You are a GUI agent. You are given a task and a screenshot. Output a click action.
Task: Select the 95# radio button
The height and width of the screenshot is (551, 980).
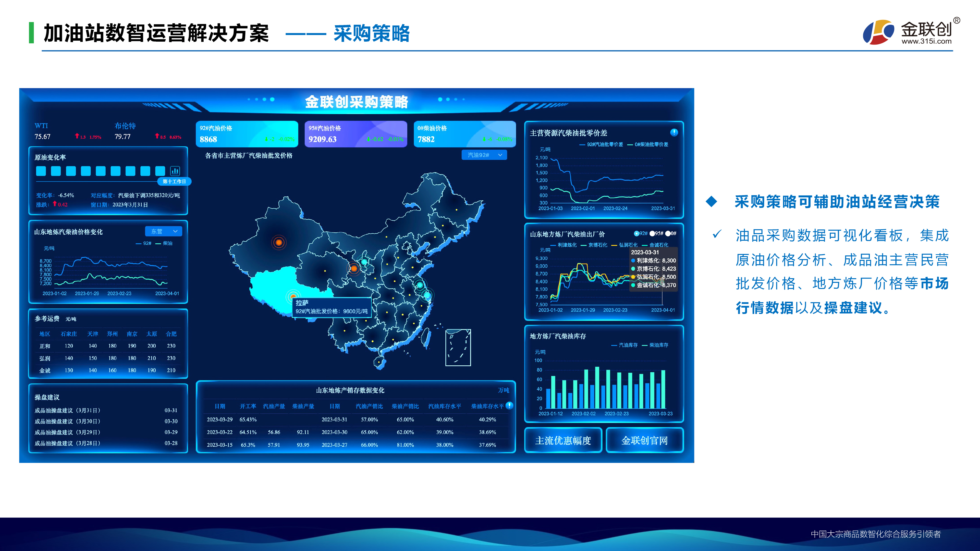point(652,233)
